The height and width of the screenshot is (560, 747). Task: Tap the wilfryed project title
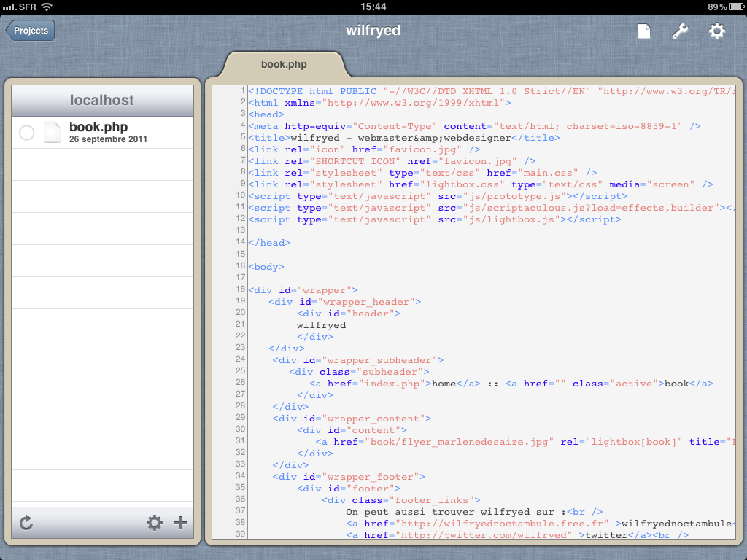[x=373, y=31]
